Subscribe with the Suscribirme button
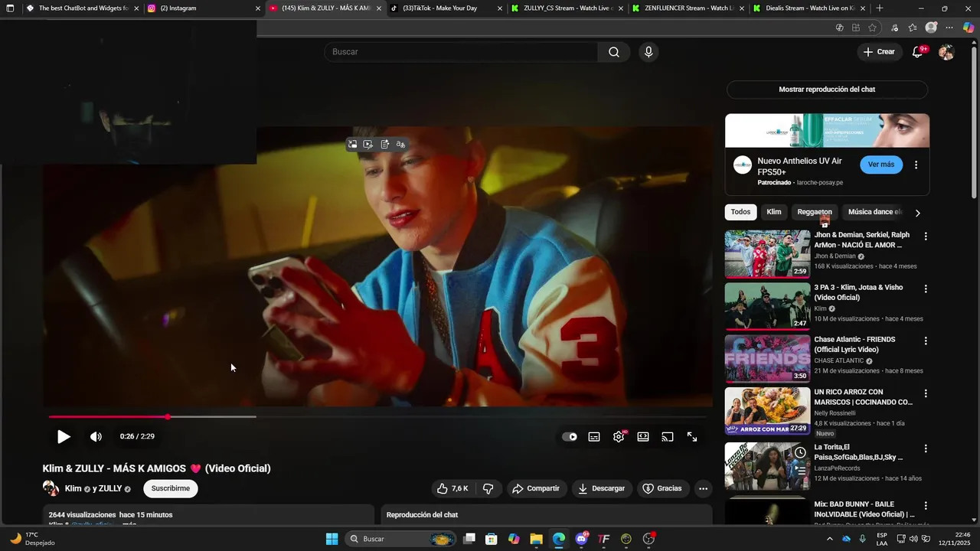 170,488
